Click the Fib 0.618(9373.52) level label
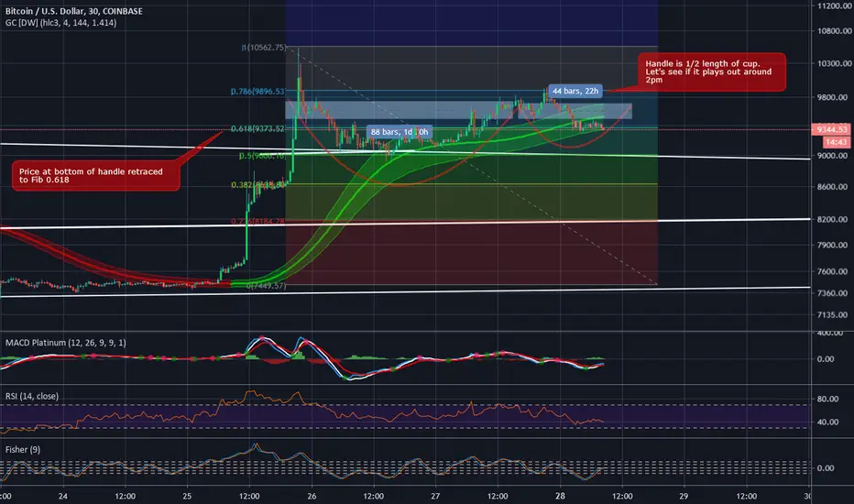This screenshot has height=504, width=854. 257,128
